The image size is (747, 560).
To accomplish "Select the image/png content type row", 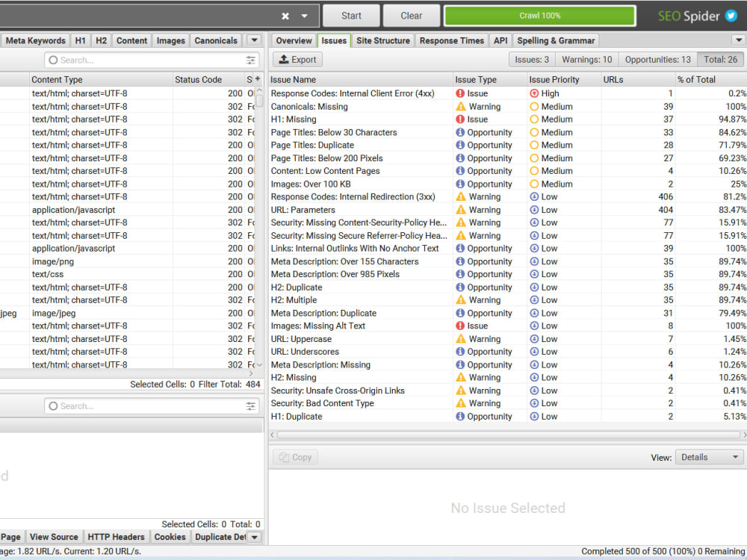I will coord(128,261).
